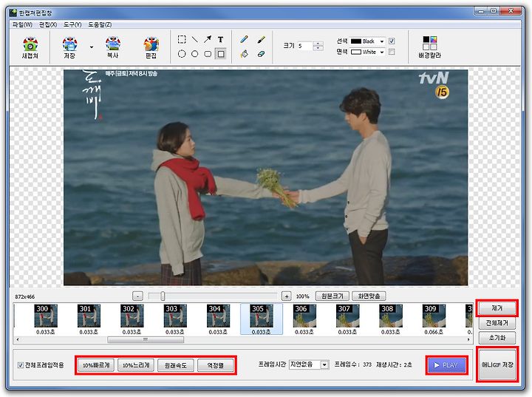This screenshot has width=532, height=397.
Task: Click the zoom out minus button
Action: click(137, 296)
